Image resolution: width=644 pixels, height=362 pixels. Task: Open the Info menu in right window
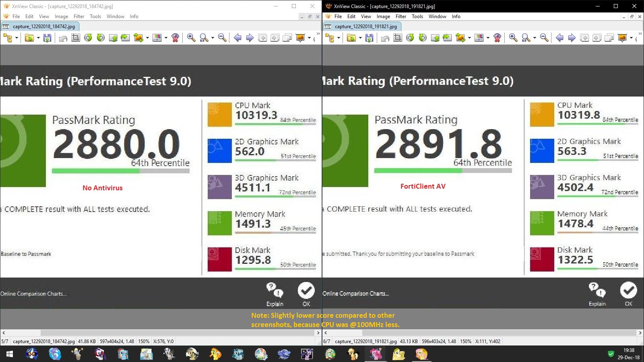pos(456,16)
